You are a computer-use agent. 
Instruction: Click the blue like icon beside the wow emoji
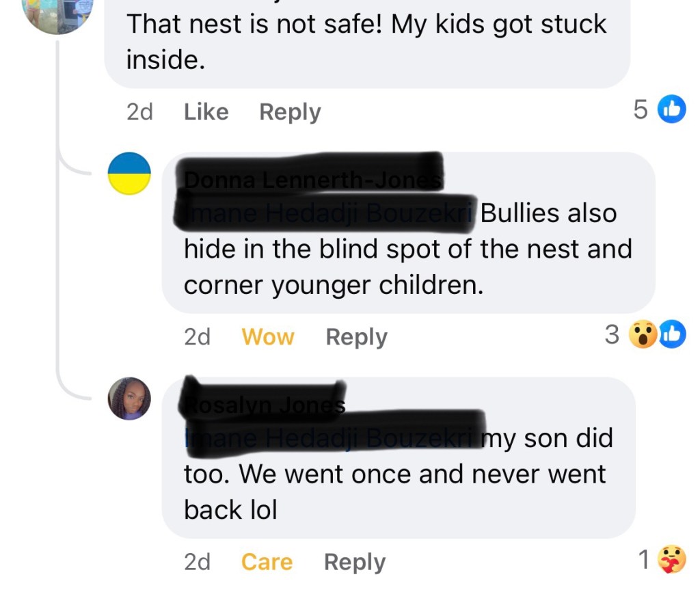tap(673, 334)
